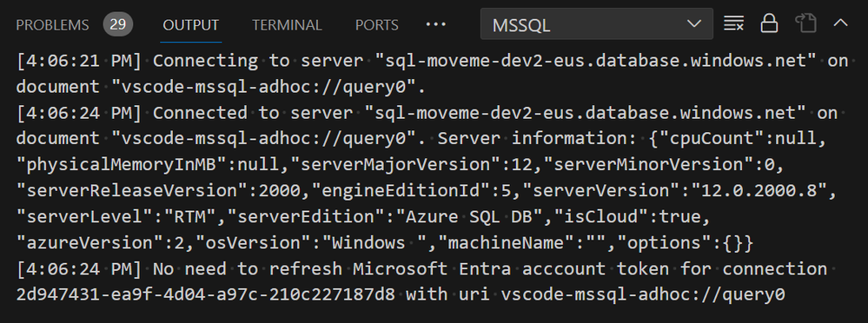Open the output log in editor icon
868x323 pixels.
(805, 23)
